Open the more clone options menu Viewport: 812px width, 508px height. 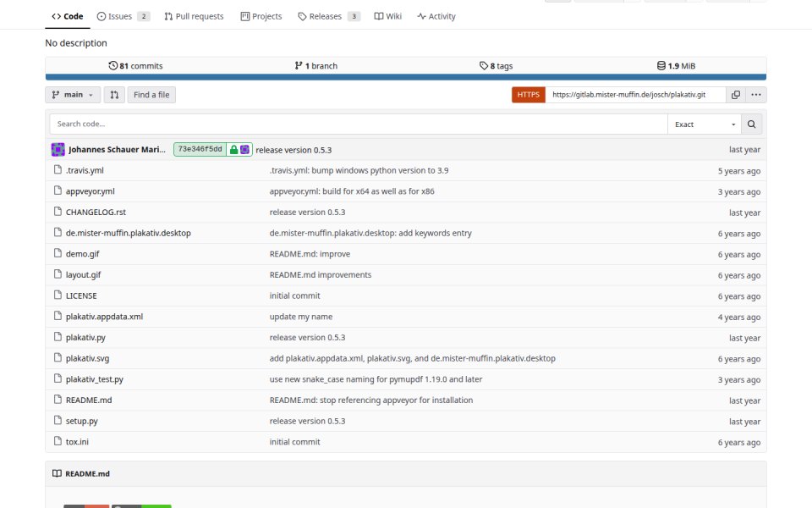(756, 95)
